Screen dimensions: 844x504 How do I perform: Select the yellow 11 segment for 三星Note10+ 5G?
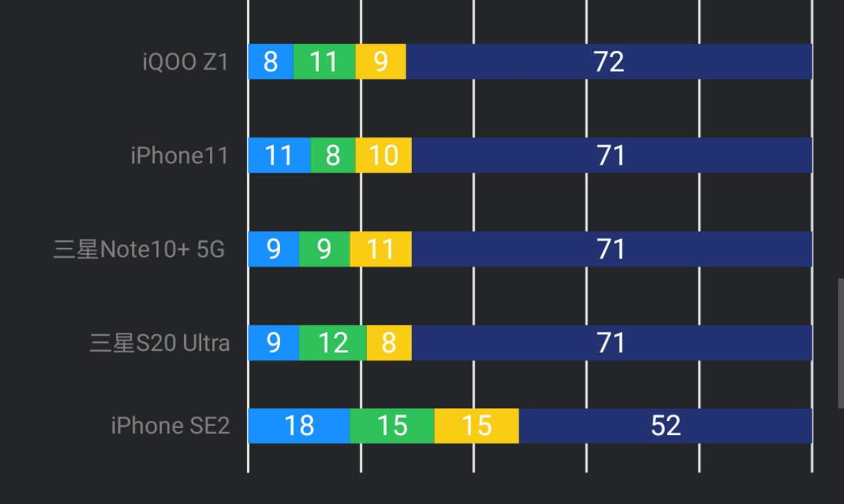click(x=381, y=249)
